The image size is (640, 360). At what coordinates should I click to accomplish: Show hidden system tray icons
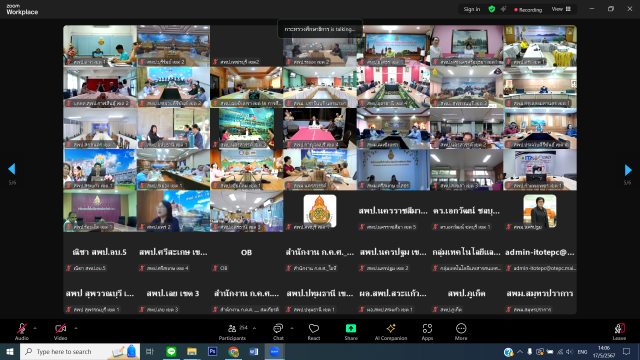pyautogui.click(x=520, y=351)
